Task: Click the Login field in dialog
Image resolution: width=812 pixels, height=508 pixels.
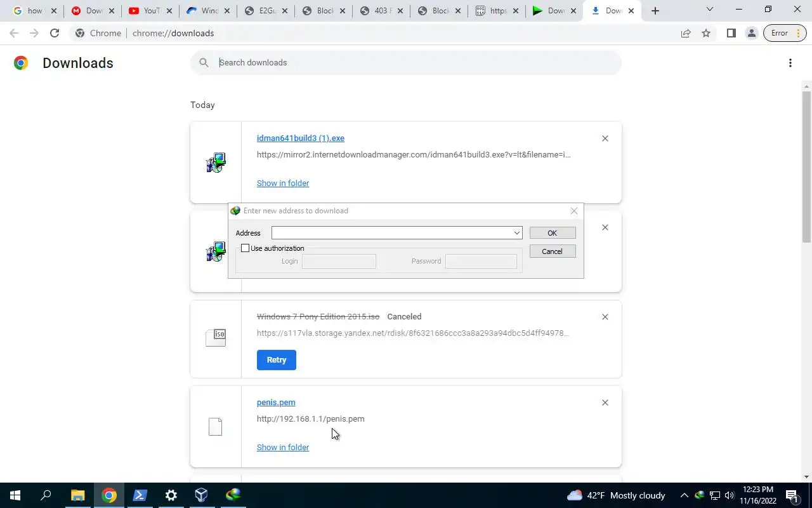Action: pyautogui.click(x=339, y=261)
